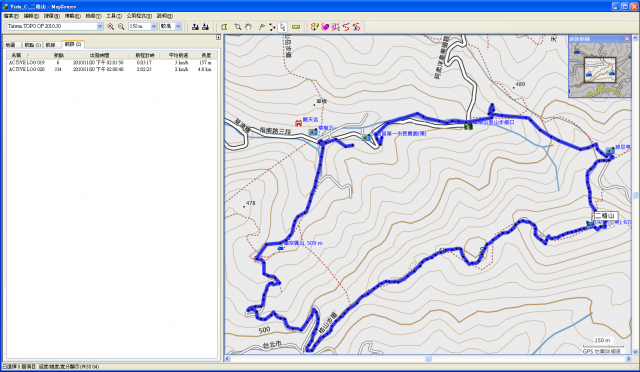640x372 pixels.
Task: Click the 157 m length cell
Action: 205,63
